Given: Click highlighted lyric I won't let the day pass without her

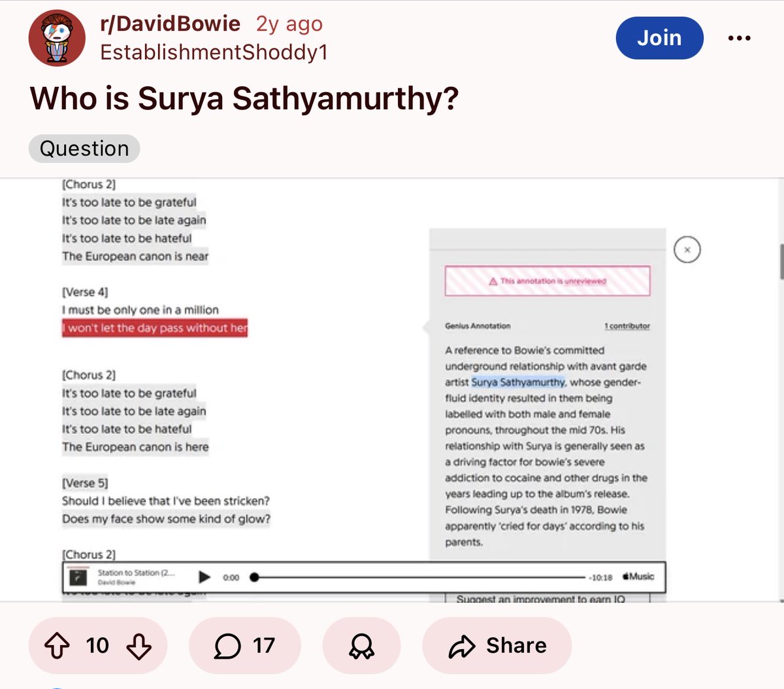Looking at the screenshot, I should point(155,328).
